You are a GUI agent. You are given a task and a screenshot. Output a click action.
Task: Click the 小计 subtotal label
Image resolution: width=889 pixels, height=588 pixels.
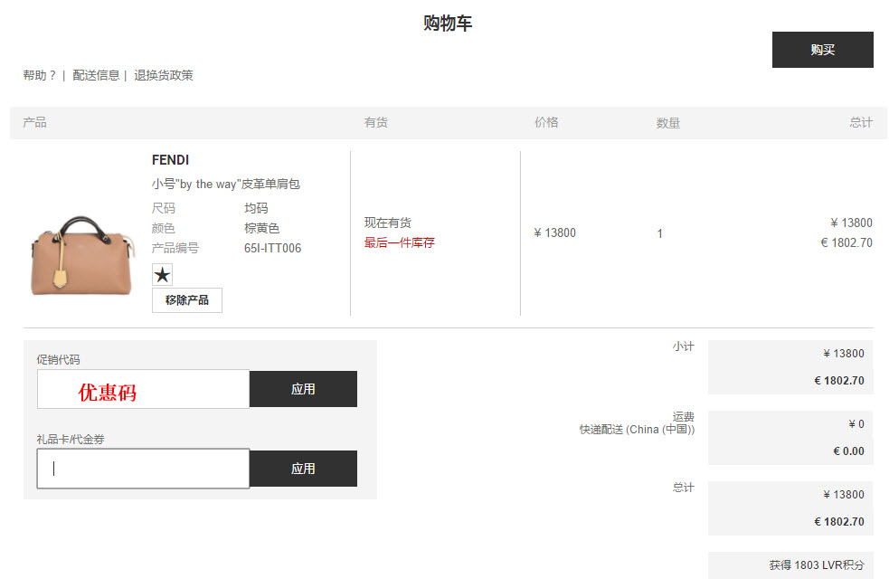[683, 346]
